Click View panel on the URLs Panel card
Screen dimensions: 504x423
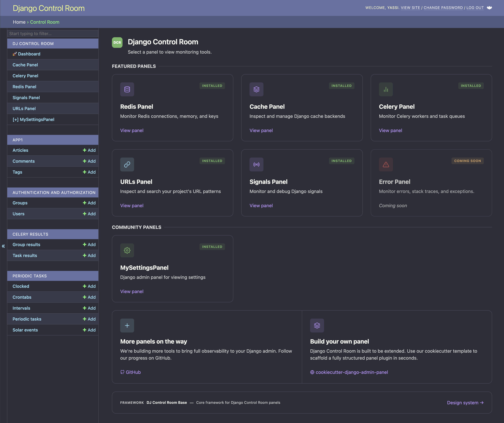tap(132, 205)
